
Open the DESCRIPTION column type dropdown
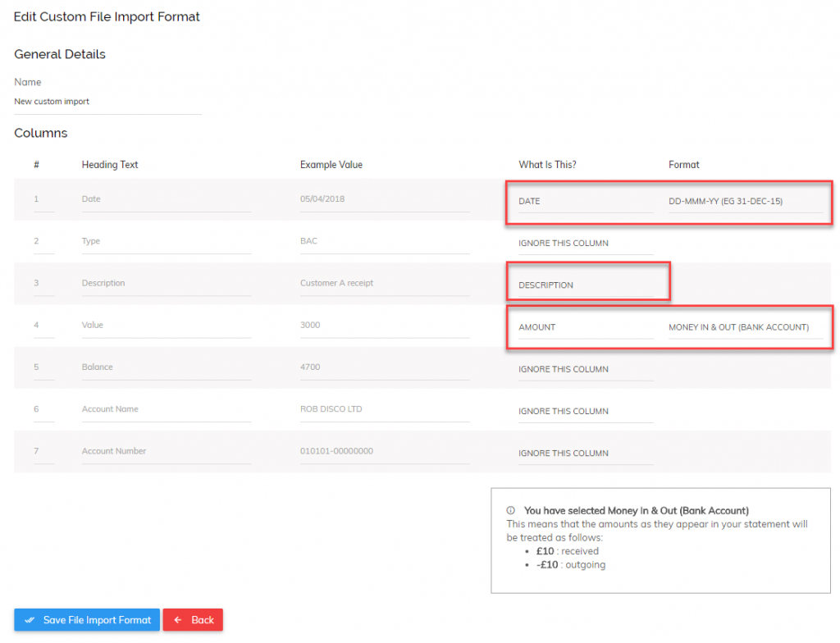click(x=586, y=285)
